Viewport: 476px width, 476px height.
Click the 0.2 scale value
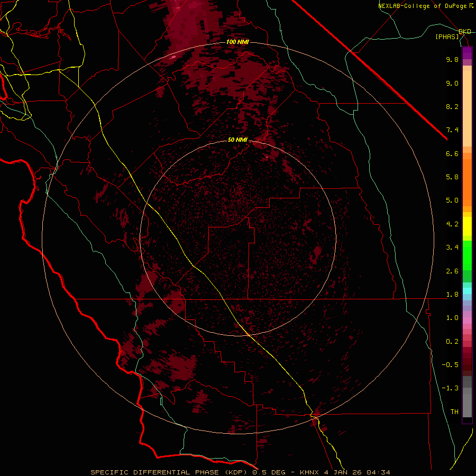(452, 342)
